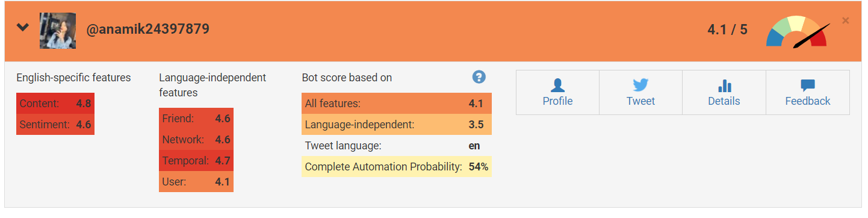
Task: Click the 4.1 / 5 overall score
Action: (x=728, y=29)
